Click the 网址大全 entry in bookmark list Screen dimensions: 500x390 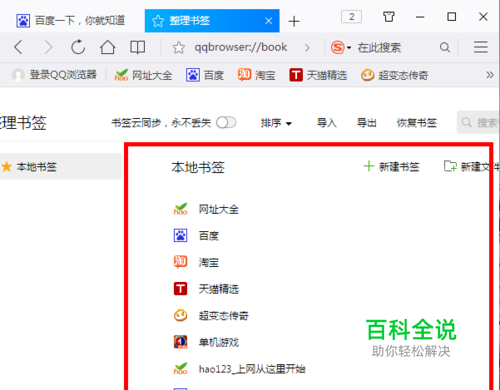pyautogui.click(x=219, y=209)
